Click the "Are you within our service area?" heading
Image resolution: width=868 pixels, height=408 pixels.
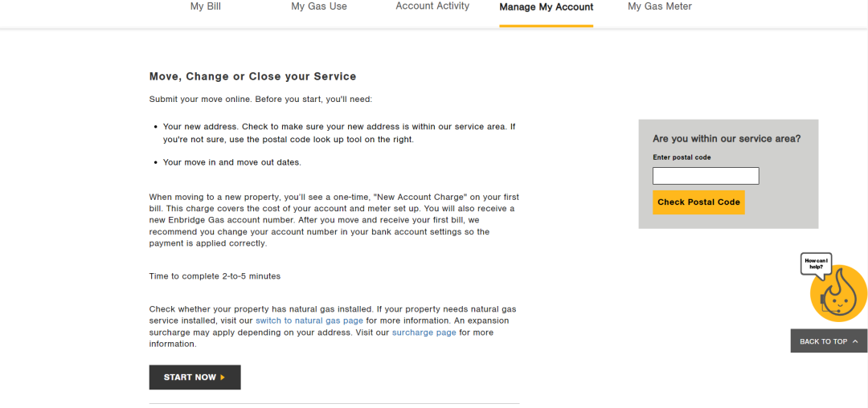click(727, 139)
